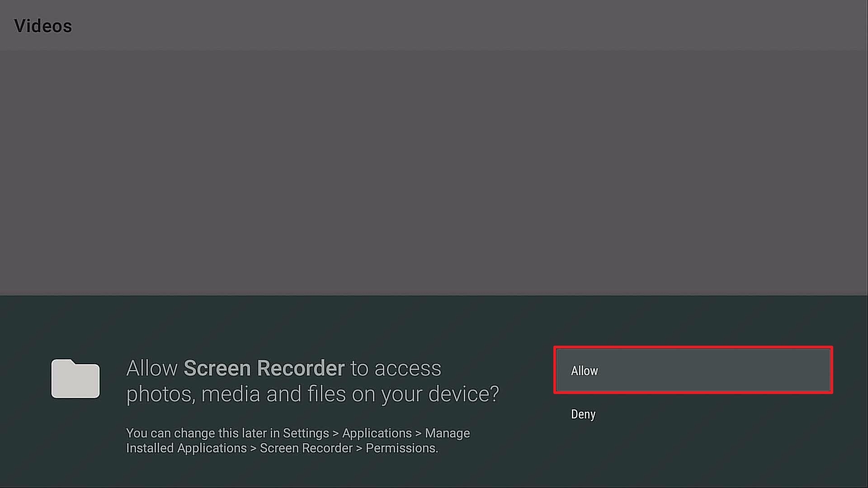
Task: Deny the storage permission request
Action: coord(693,414)
